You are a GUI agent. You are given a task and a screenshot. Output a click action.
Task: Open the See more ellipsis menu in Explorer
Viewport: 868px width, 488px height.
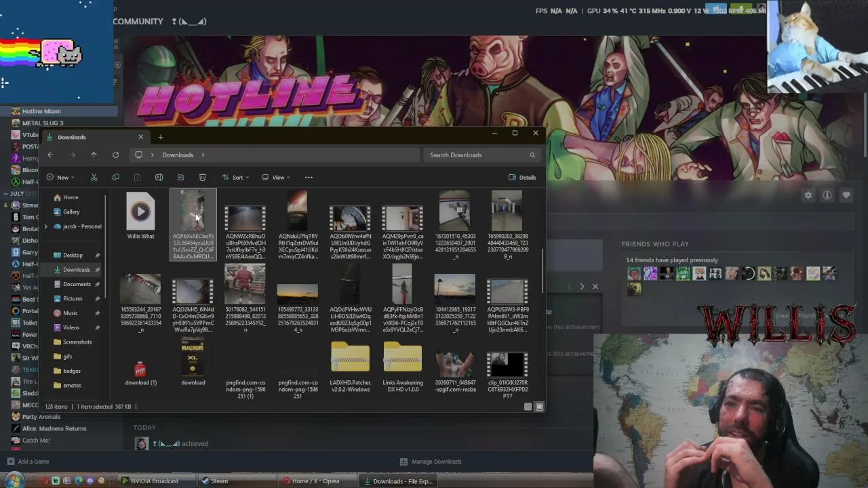309,178
